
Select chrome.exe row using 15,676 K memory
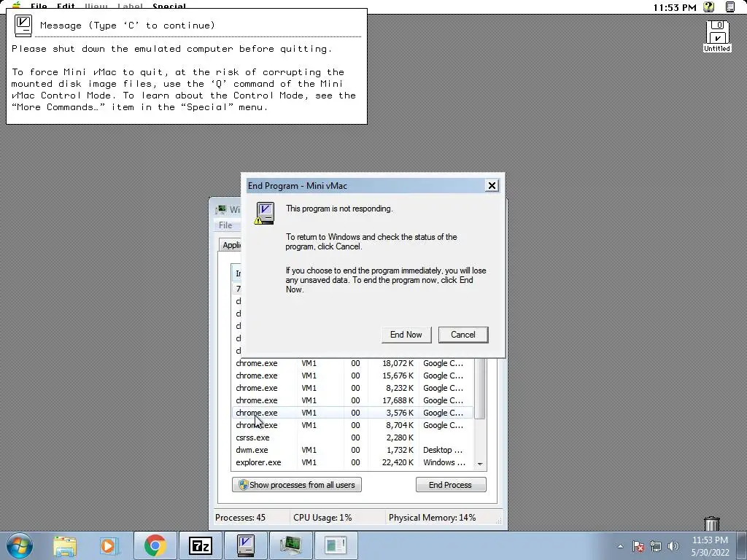coord(352,376)
